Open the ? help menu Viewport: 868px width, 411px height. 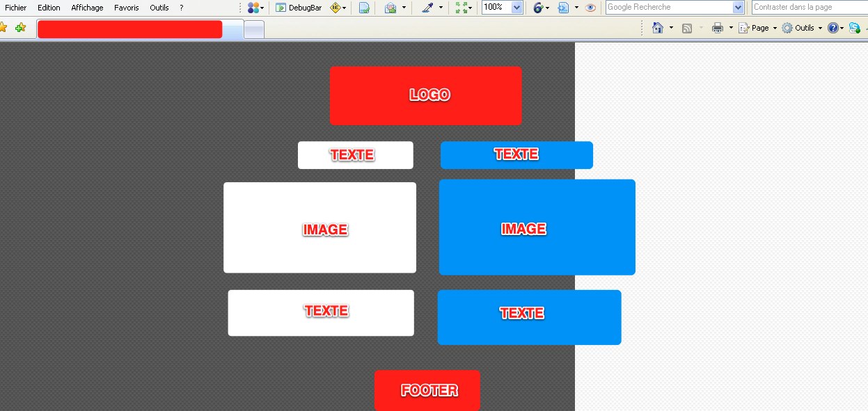point(182,8)
